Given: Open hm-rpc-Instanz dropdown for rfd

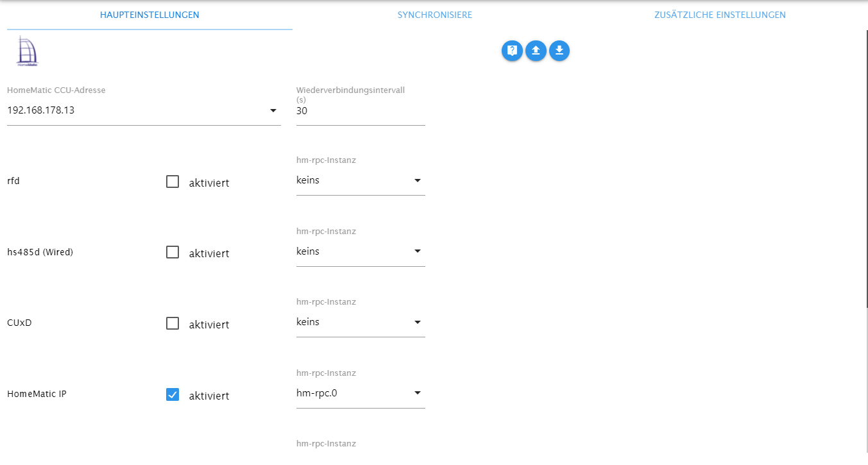Looking at the screenshot, I should point(361,181).
